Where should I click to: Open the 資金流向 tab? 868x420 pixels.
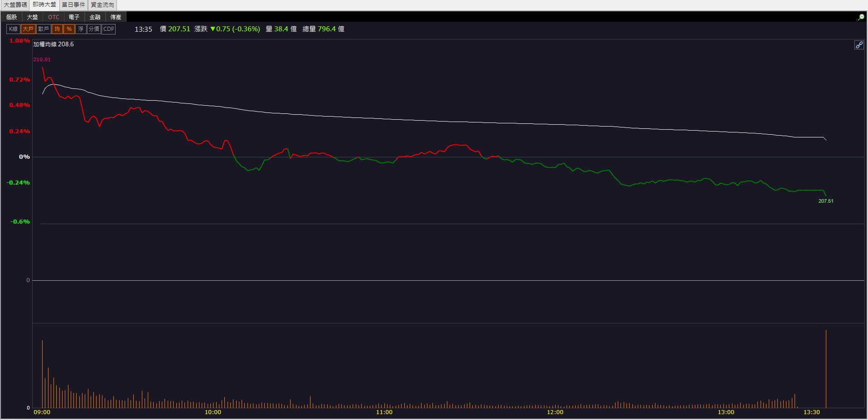point(102,5)
